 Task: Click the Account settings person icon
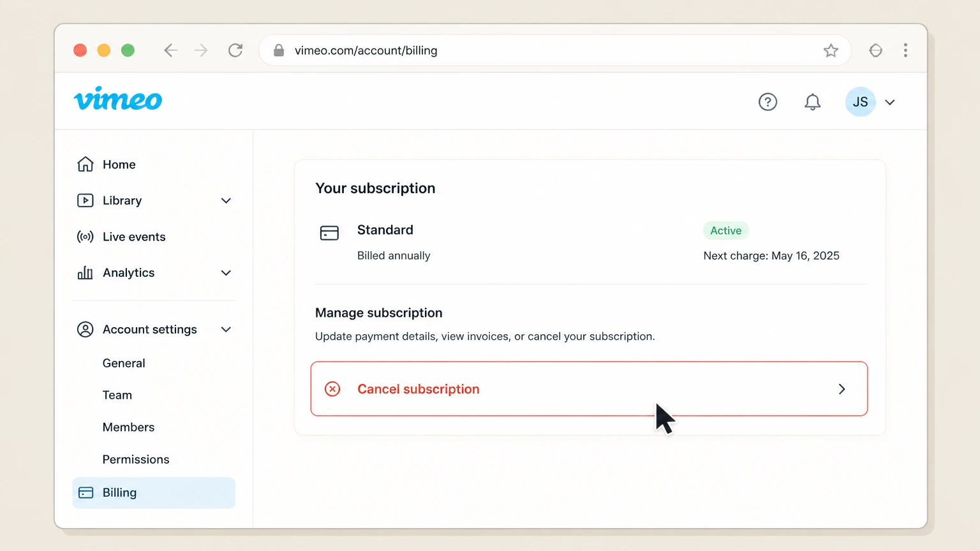point(85,329)
